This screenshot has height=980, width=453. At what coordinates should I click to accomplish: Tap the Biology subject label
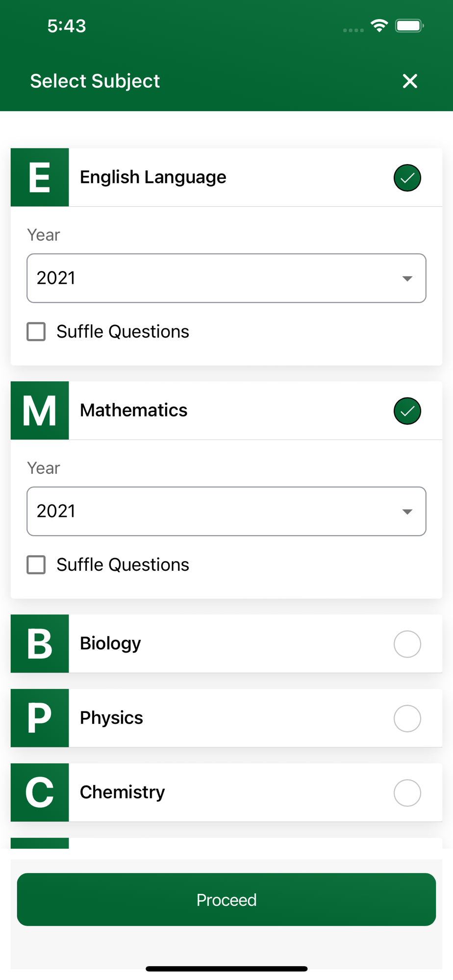point(110,643)
